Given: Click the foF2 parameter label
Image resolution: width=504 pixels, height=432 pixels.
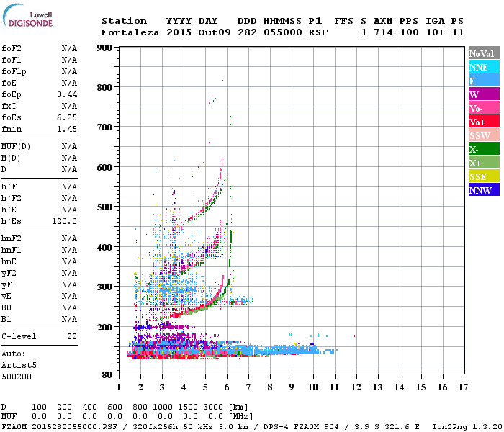Looking at the screenshot, I should click(x=12, y=48).
